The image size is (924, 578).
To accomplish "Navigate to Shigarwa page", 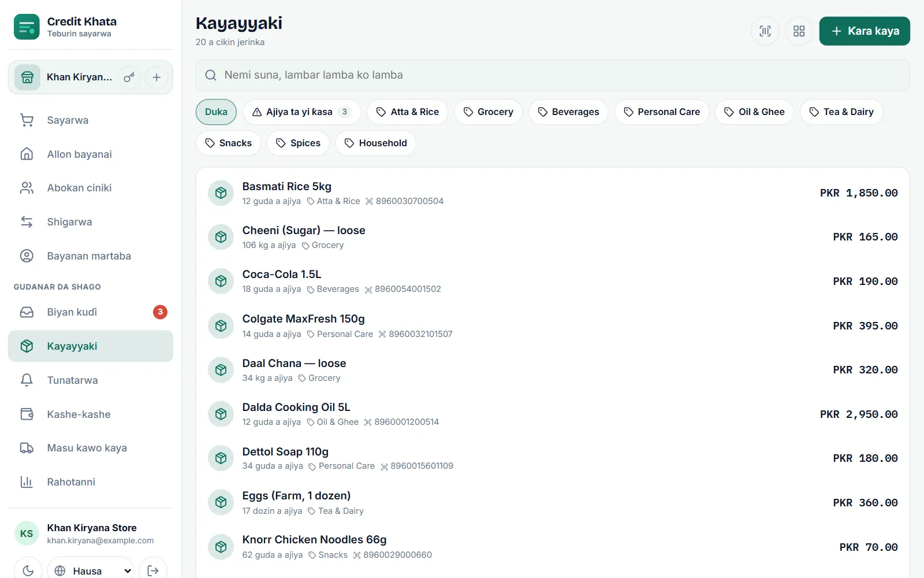I will (91, 222).
